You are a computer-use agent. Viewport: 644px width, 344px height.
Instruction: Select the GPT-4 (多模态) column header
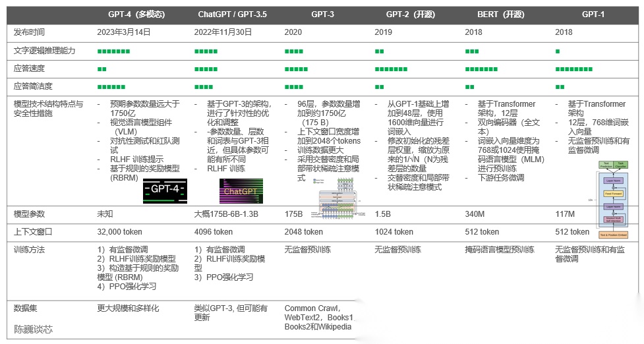(x=136, y=14)
